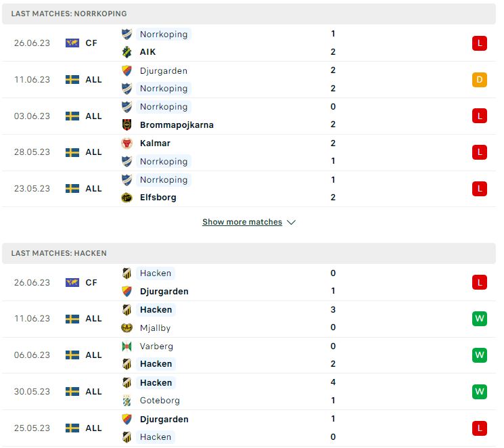The width and height of the screenshot is (504, 448).
Task: Click the Brommapojkarna team logo
Action: click(x=127, y=125)
